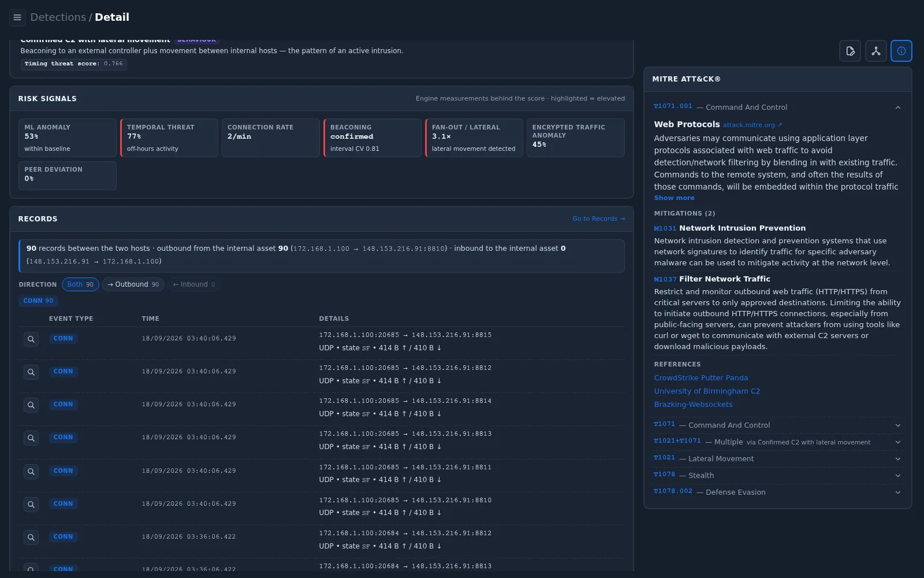Inspect record 20685 to port 8812
The width and height of the screenshot is (924, 578).
tap(31, 372)
